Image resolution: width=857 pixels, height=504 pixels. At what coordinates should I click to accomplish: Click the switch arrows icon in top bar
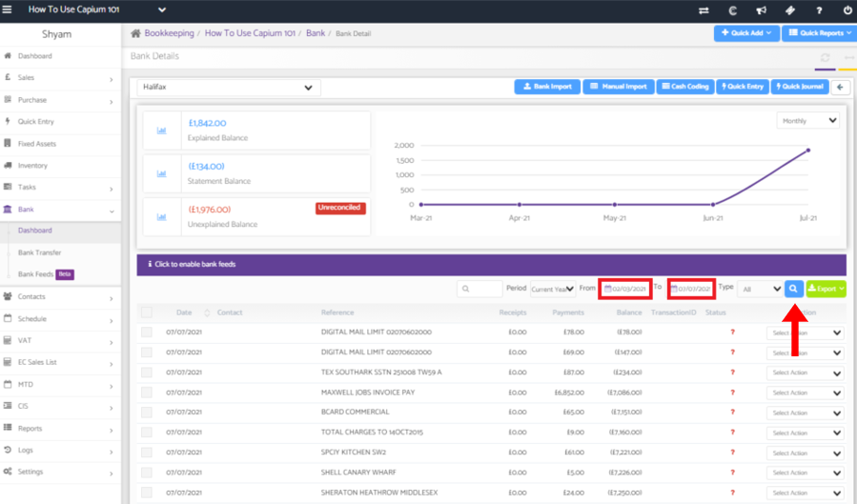coord(704,10)
